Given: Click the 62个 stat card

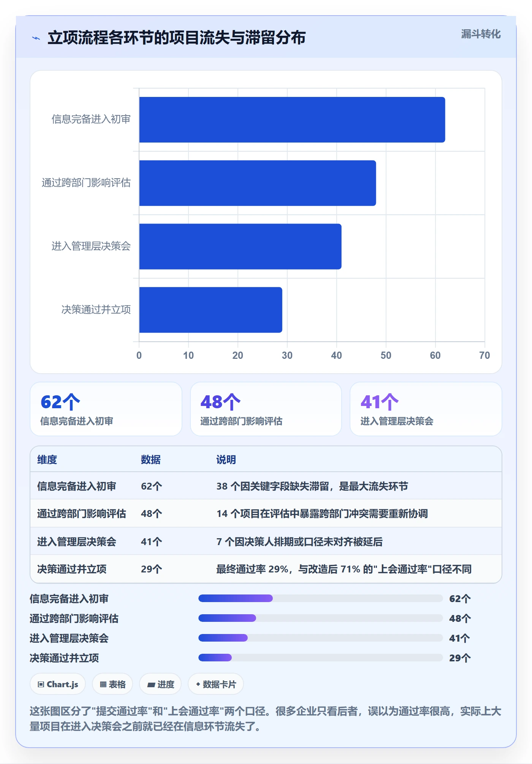Looking at the screenshot, I should [x=106, y=409].
